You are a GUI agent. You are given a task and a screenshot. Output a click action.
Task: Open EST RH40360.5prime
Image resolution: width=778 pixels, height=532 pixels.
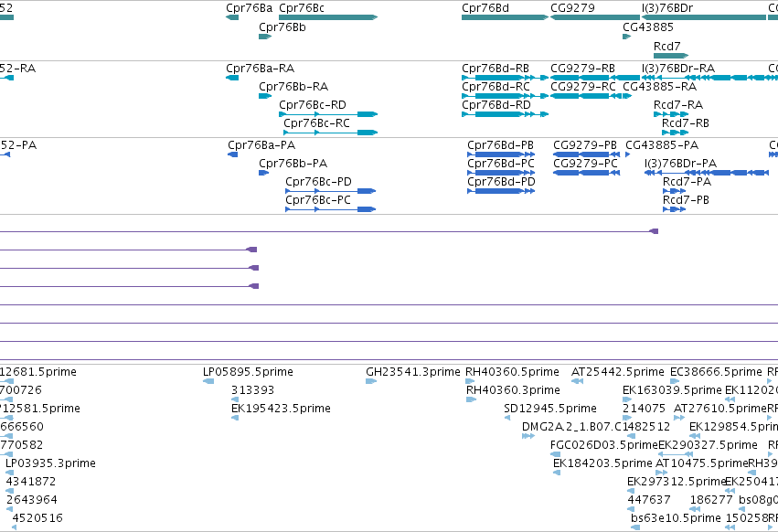tap(512, 372)
